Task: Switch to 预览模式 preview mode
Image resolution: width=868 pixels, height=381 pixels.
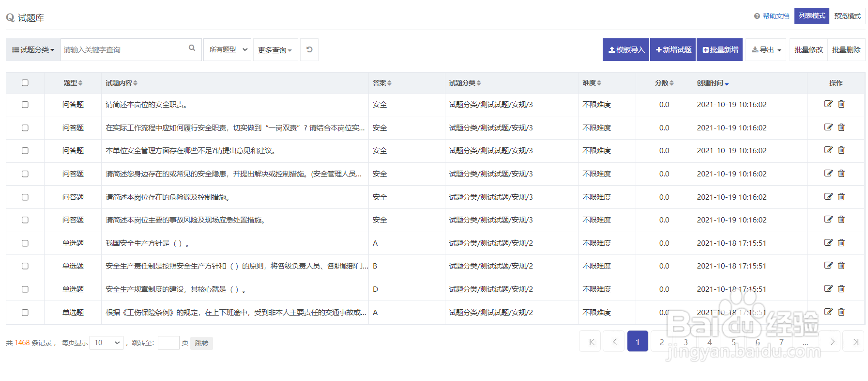Action: point(847,16)
